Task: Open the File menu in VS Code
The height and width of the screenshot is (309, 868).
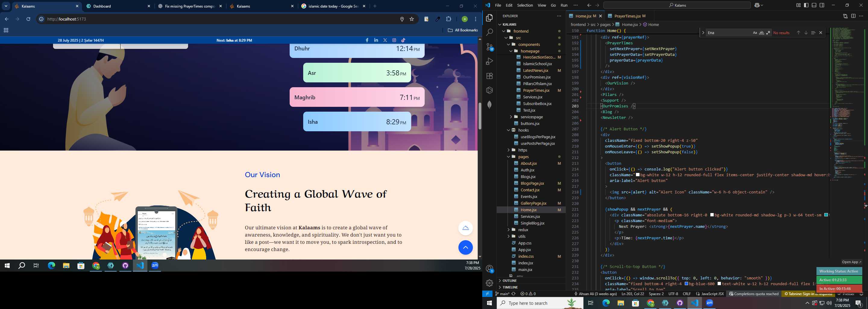Action: 498,5
